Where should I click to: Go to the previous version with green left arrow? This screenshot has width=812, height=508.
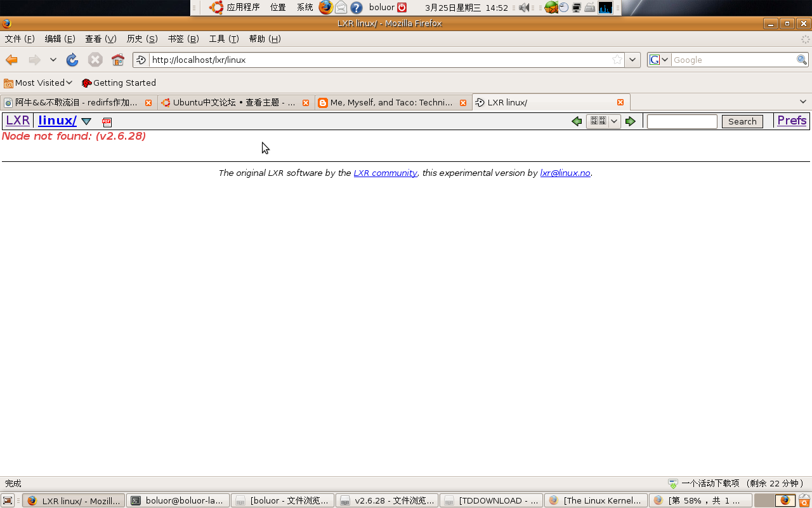pos(577,121)
